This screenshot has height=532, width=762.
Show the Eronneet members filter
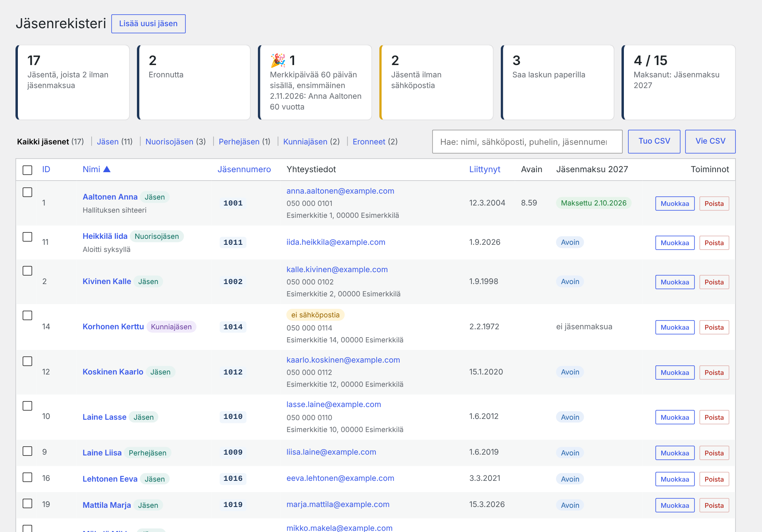tap(369, 142)
